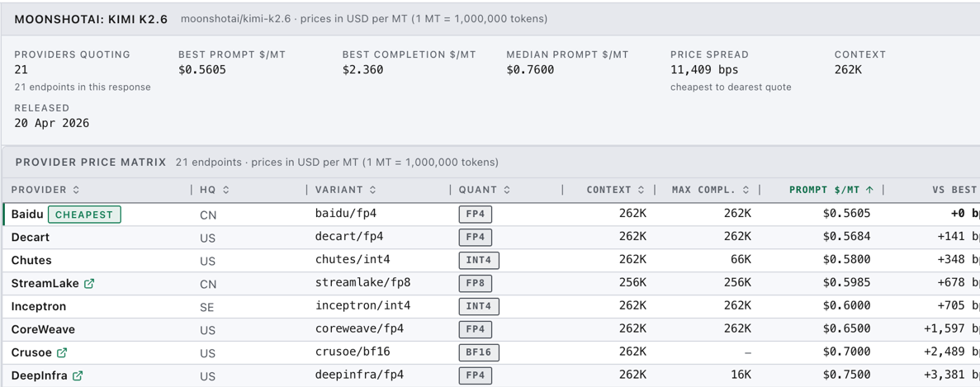The image size is (980, 387).
Task: Open the StreamLake provider link
Action: (x=45, y=283)
